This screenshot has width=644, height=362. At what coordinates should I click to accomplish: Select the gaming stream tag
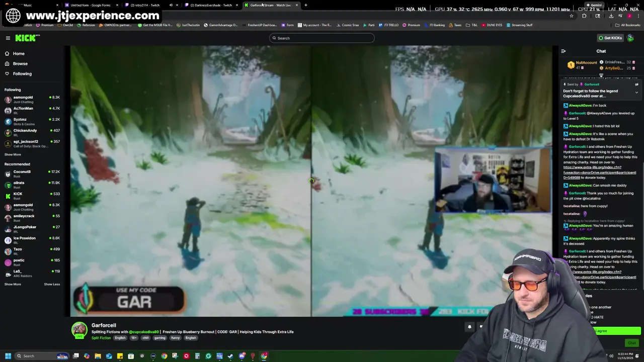point(160,338)
